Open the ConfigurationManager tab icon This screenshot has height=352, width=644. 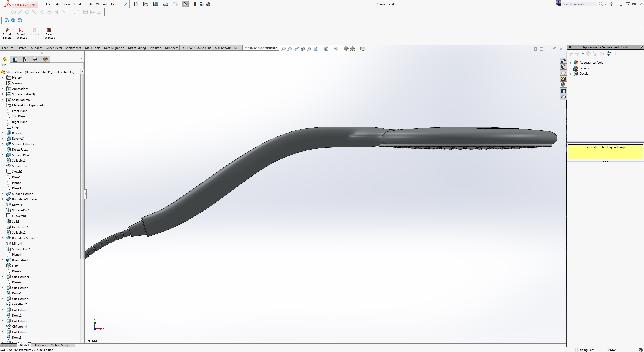(25, 59)
